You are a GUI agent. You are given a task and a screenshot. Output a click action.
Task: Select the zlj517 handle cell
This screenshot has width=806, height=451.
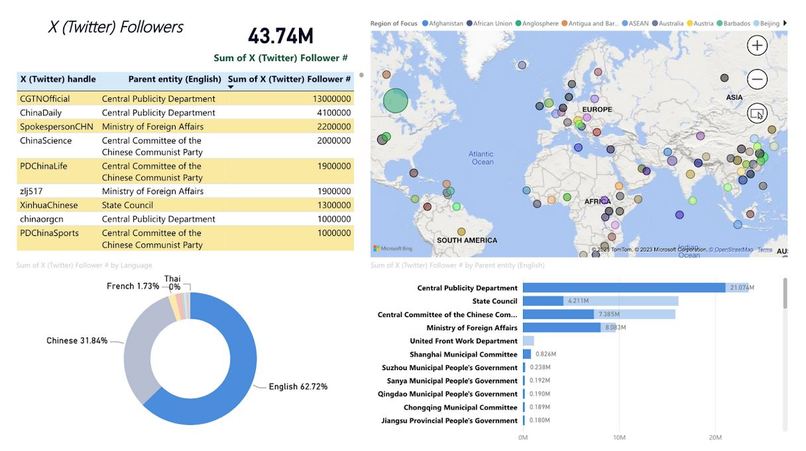31,191
